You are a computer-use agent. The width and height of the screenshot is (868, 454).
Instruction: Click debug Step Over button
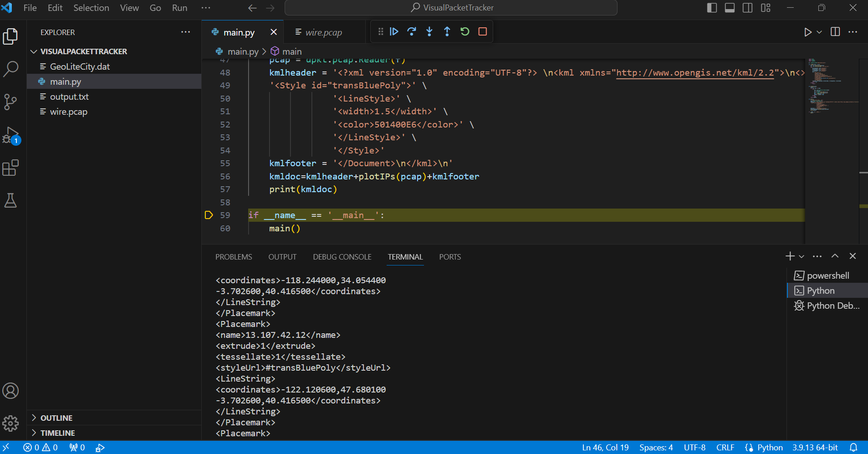(x=412, y=31)
